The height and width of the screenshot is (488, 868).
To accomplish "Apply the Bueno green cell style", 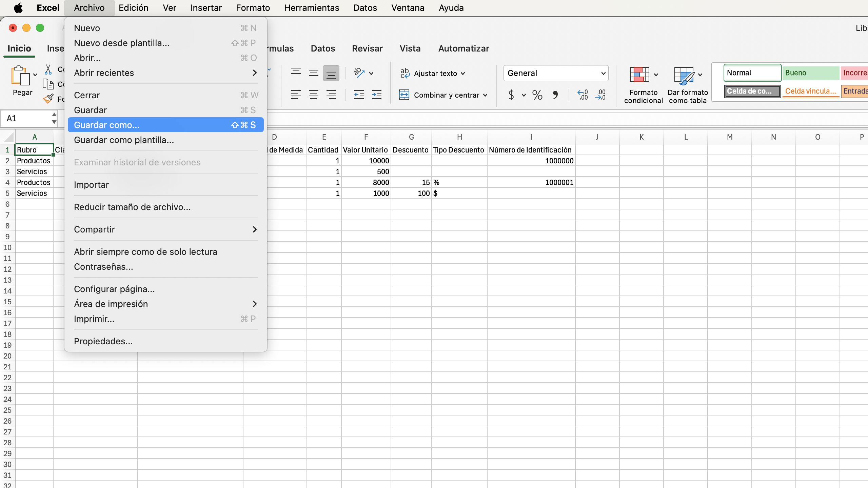I will pyautogui.click(x=810, y=73).
